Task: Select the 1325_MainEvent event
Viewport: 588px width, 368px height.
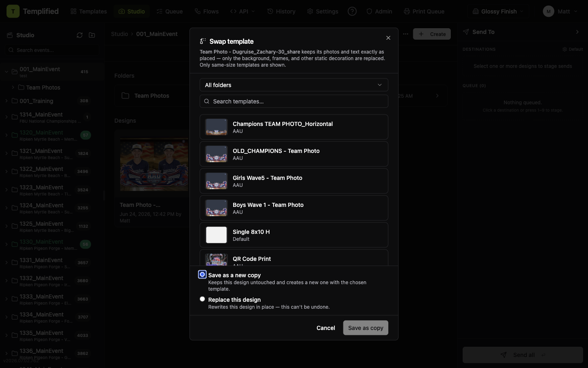Action: tap(52, 226)
